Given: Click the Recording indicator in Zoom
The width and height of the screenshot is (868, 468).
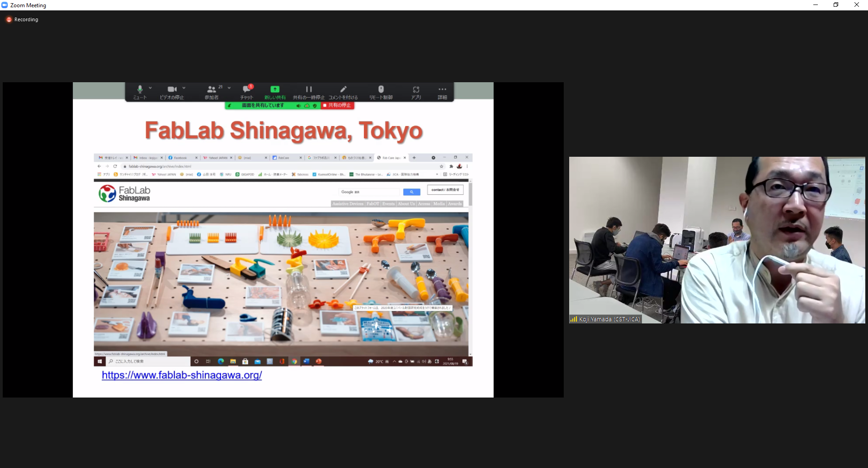Looking at the screenshot, I should (22, 19).
